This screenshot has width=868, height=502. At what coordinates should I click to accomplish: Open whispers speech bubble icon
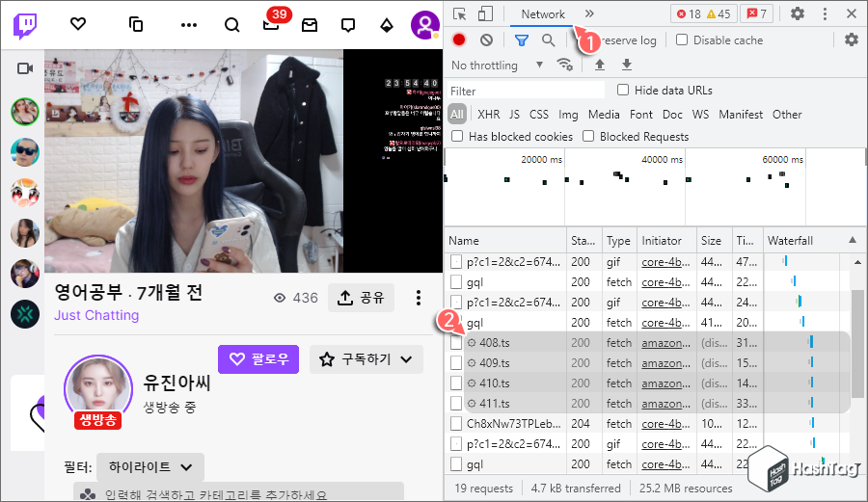pyautogui.click(x=348, y=25)
